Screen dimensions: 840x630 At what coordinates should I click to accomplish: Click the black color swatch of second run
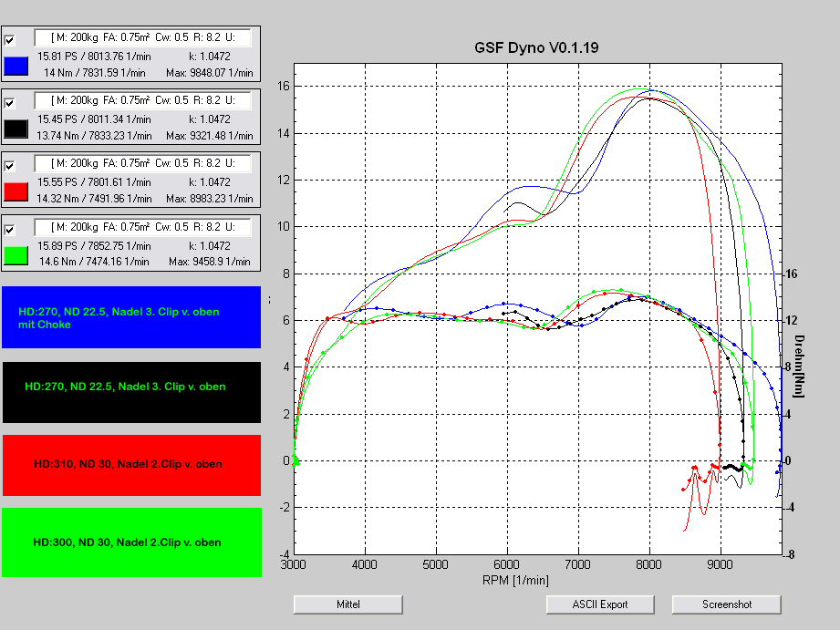(16, 129)
